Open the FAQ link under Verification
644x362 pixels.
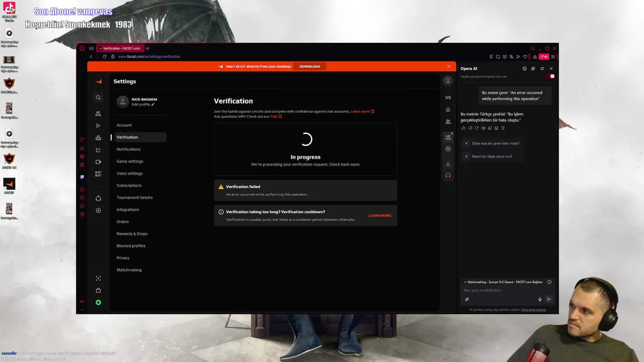pos(276,117)
